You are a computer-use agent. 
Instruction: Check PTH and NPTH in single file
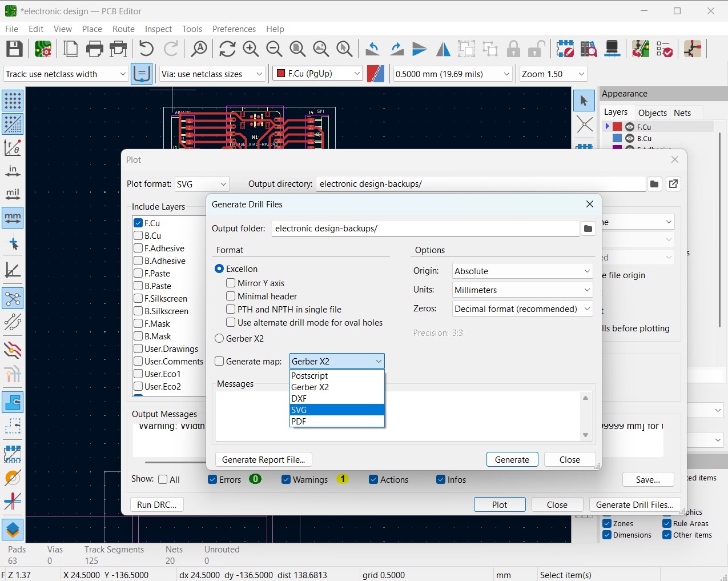231,309
